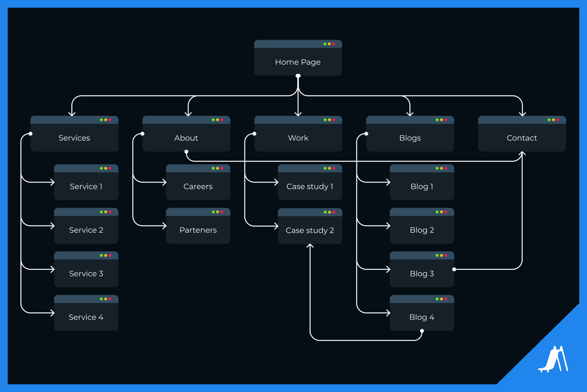Screen dimensions: 587x392
Task: Collapse the About node
Action: point(186,138)
